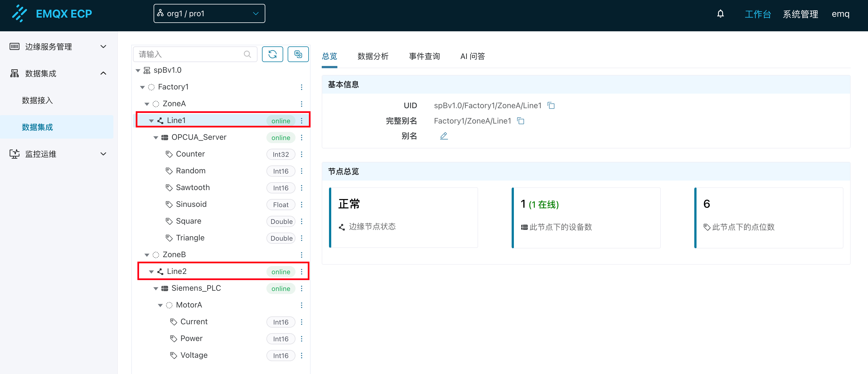
Task: Open more options for Counter tag
Action: point(302,154)
